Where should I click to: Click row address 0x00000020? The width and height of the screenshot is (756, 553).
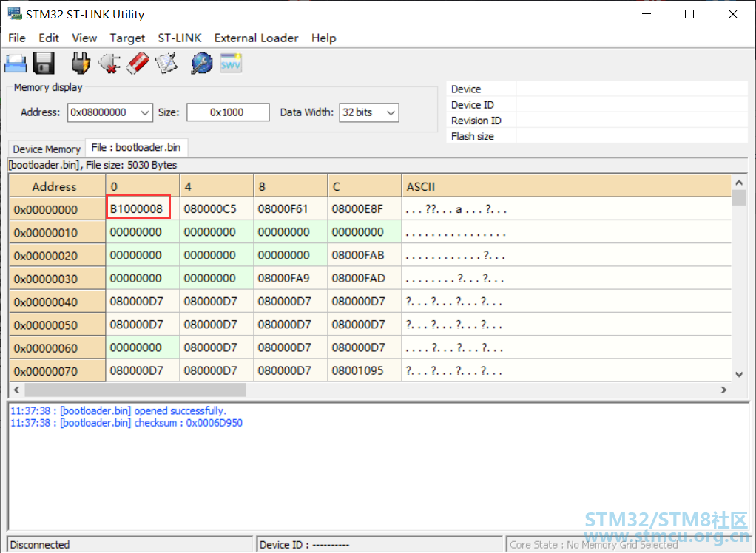click(x=58, y=255)
